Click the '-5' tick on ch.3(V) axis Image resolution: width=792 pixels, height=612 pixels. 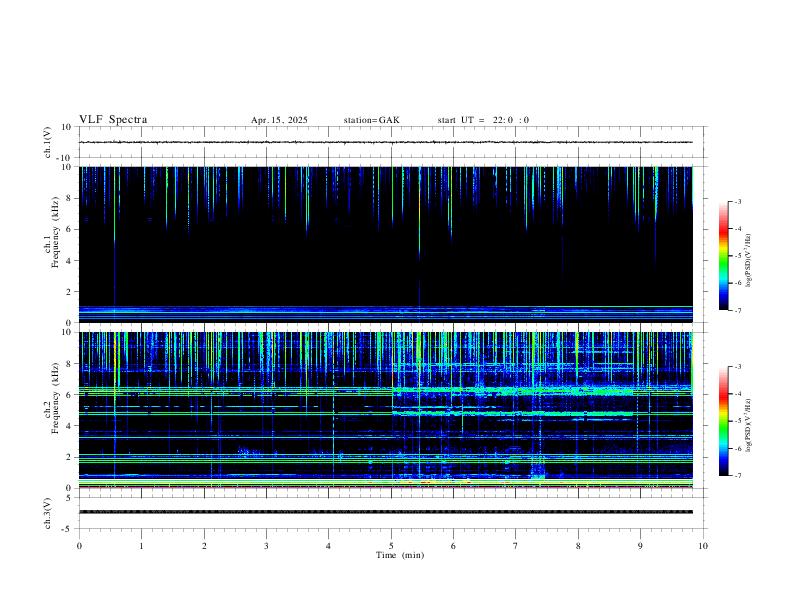[x=68, y=529]
